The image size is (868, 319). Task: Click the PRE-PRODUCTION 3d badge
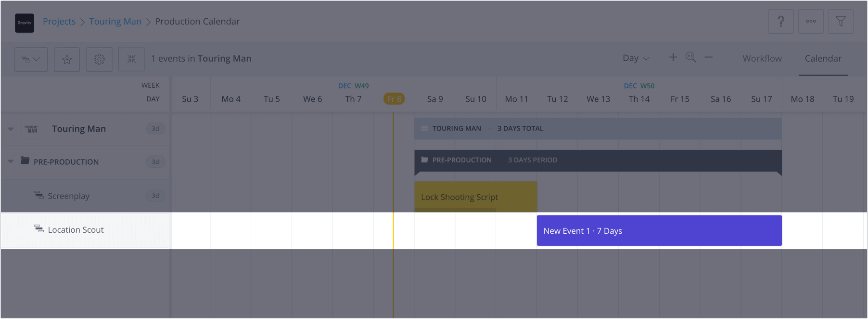click(155, 162)
